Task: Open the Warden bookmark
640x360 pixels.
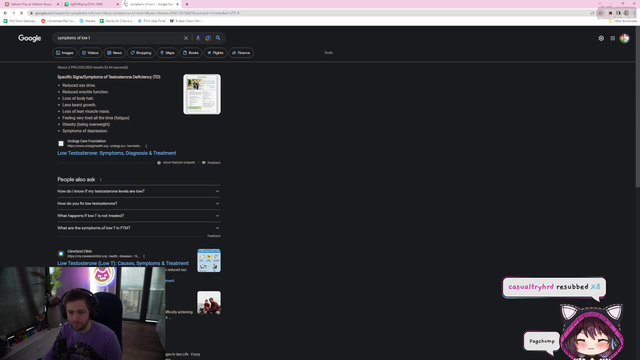Action: coord(87,21)
